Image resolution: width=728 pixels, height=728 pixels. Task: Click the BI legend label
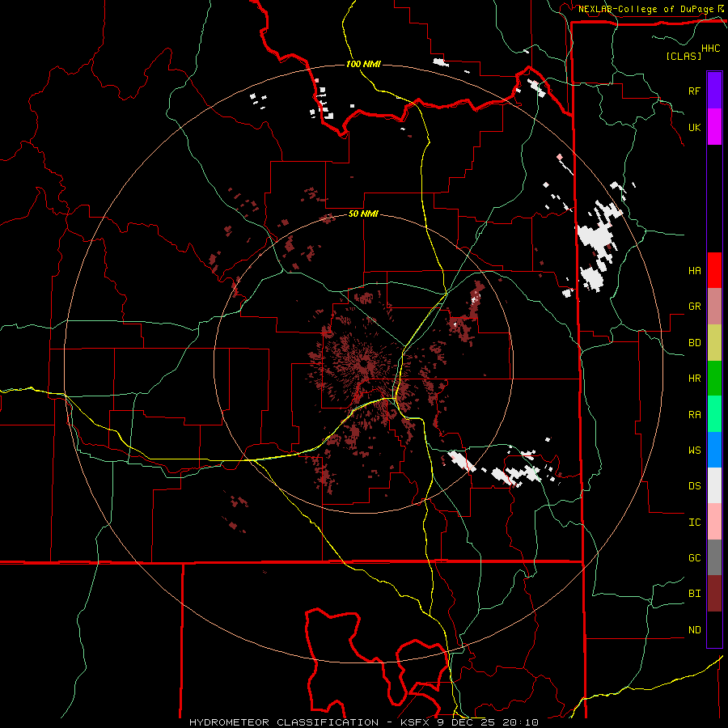[694, 594]
